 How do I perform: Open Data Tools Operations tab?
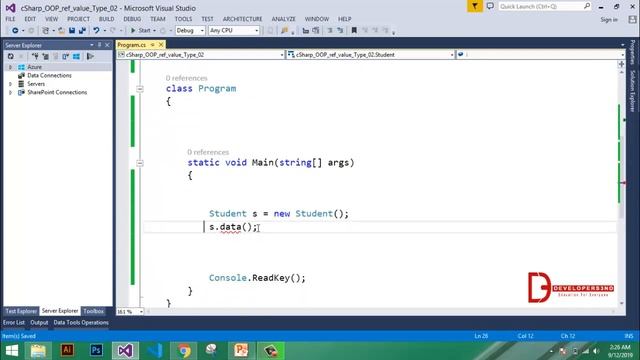click(81, 322)
